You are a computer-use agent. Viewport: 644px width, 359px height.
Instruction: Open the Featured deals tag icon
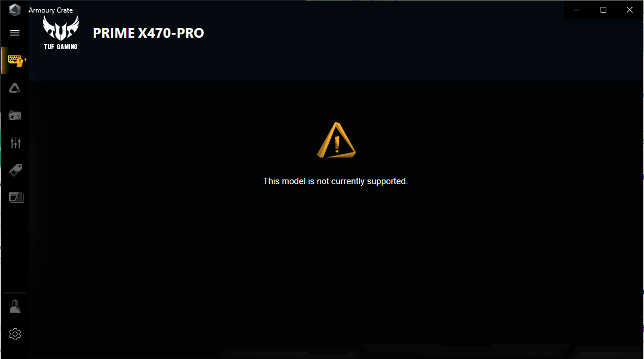[x=15, y=170]
